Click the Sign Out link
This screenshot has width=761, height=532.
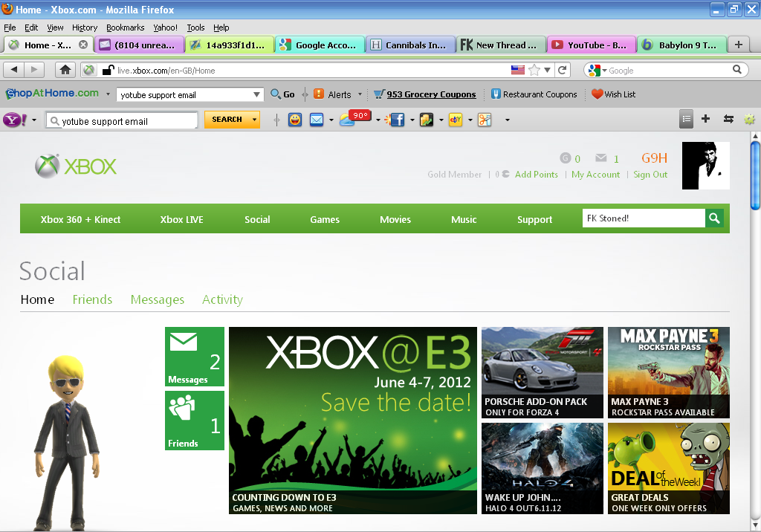pyautogui.click(x=650, y=175)
